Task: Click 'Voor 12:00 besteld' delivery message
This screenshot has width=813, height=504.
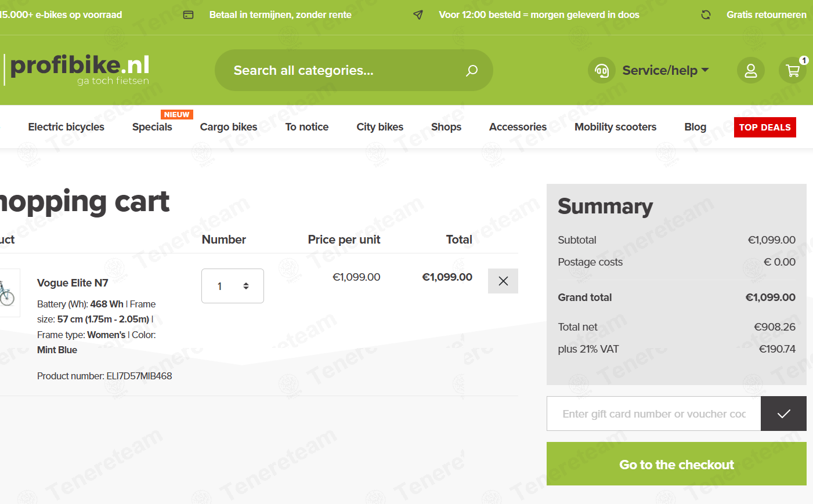Action: point(539,14)
